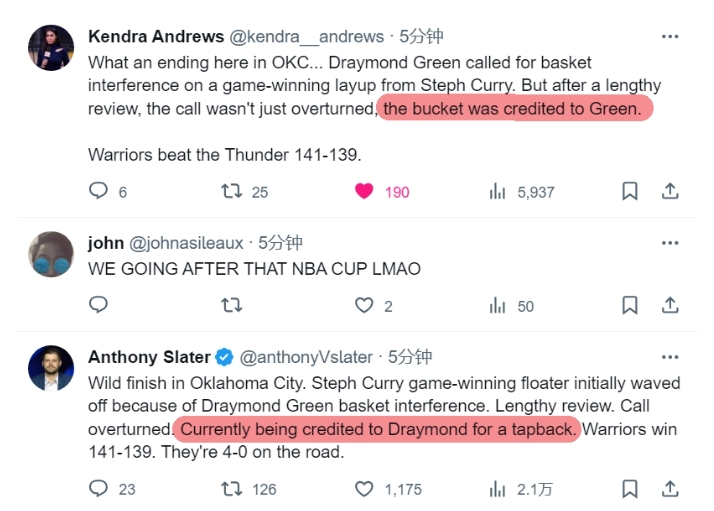This screenshot has height=511, width=714.
Task: Share Kendra Andrews' tweet
Action: (x=670, y=191)
